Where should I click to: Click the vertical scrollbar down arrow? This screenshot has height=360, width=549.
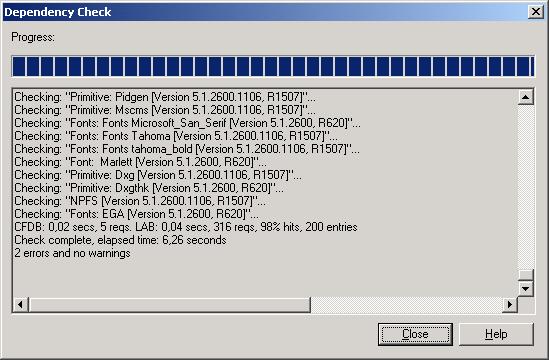[526, 289]
